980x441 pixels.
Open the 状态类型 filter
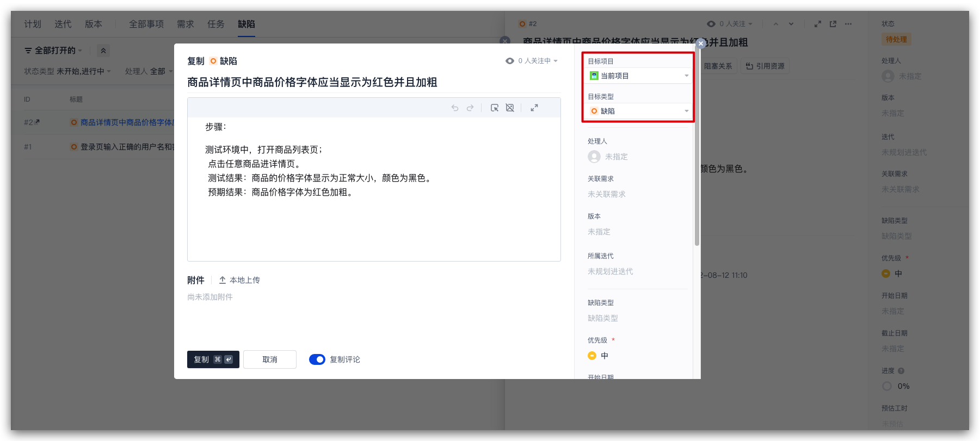click(67, 71)
